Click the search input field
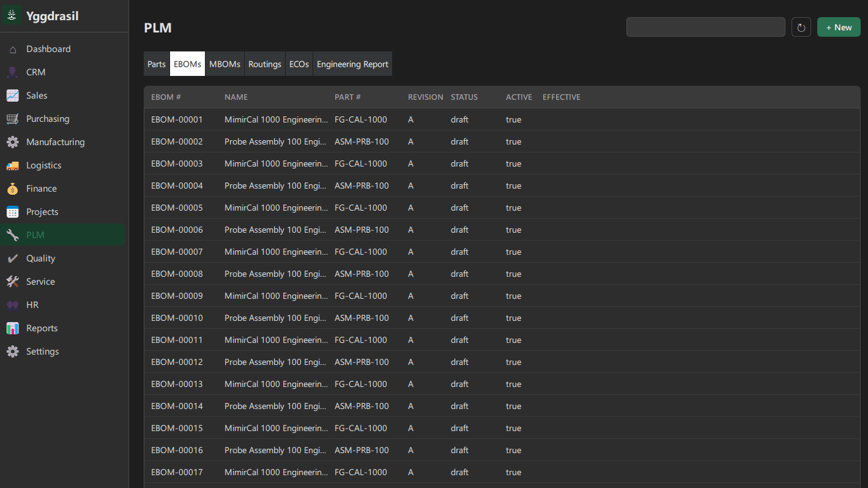 click(x=705, y=27)
